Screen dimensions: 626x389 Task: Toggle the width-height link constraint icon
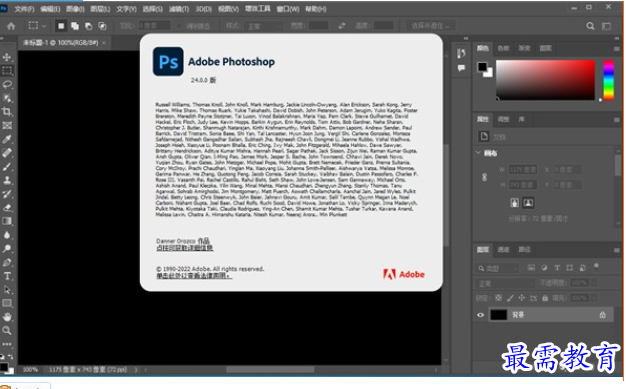[484, 177]
